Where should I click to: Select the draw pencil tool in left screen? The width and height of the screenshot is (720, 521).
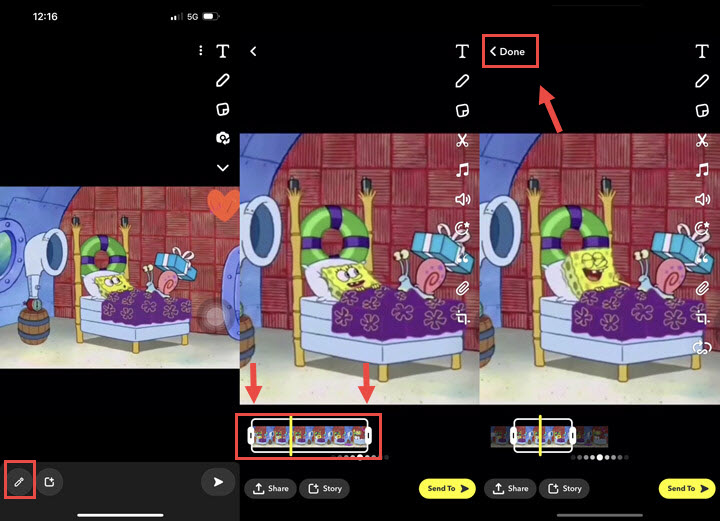(x=223, y=80)
